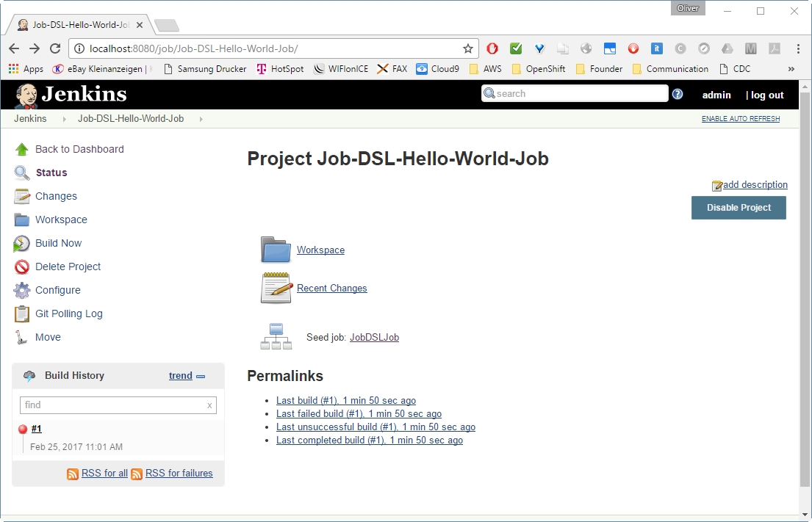Open the large Workspace folder icon

[276, 250]
